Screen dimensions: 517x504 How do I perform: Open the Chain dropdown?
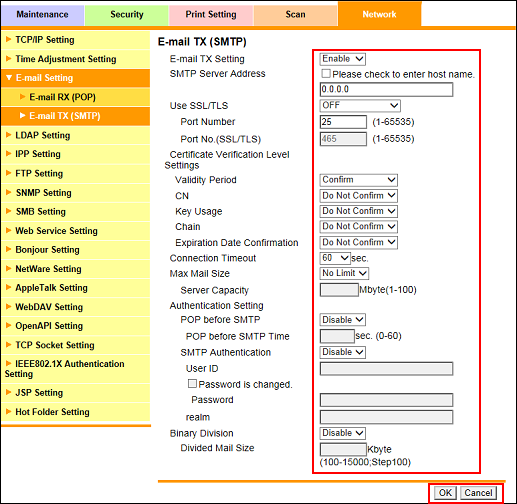(x=358, y=227)
